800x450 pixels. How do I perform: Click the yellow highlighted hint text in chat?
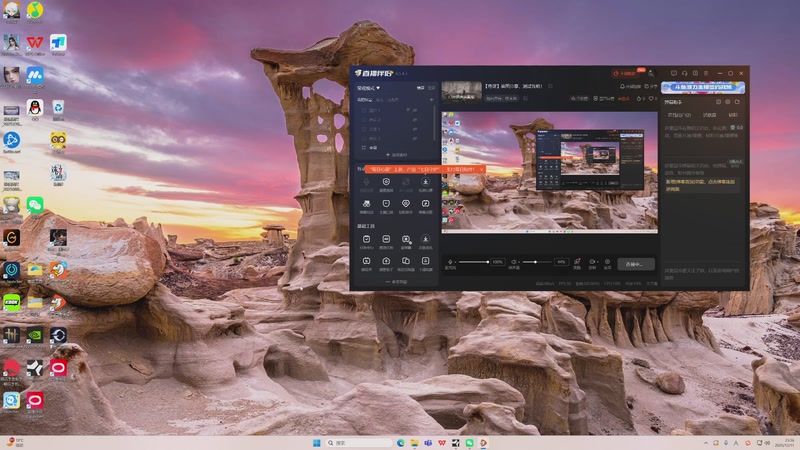click(701, 185)
